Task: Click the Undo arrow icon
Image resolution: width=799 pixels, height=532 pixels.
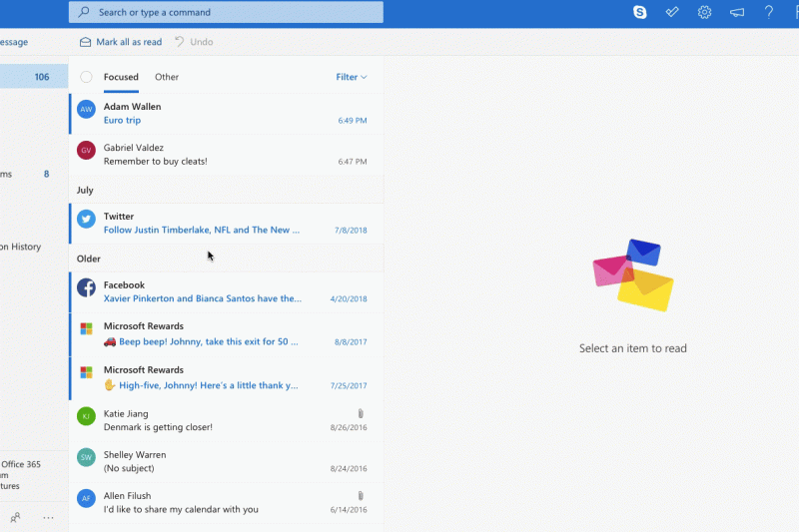Action: (x=179, y=42)
